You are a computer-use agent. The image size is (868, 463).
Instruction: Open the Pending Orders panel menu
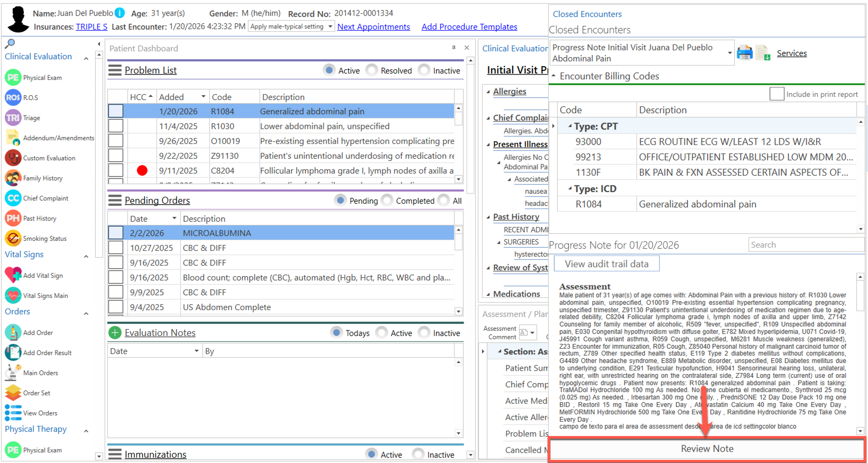tap(114, 200)
